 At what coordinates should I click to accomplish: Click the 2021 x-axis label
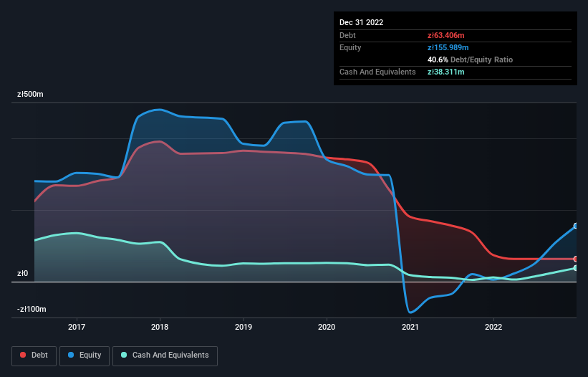coord(410,327)
